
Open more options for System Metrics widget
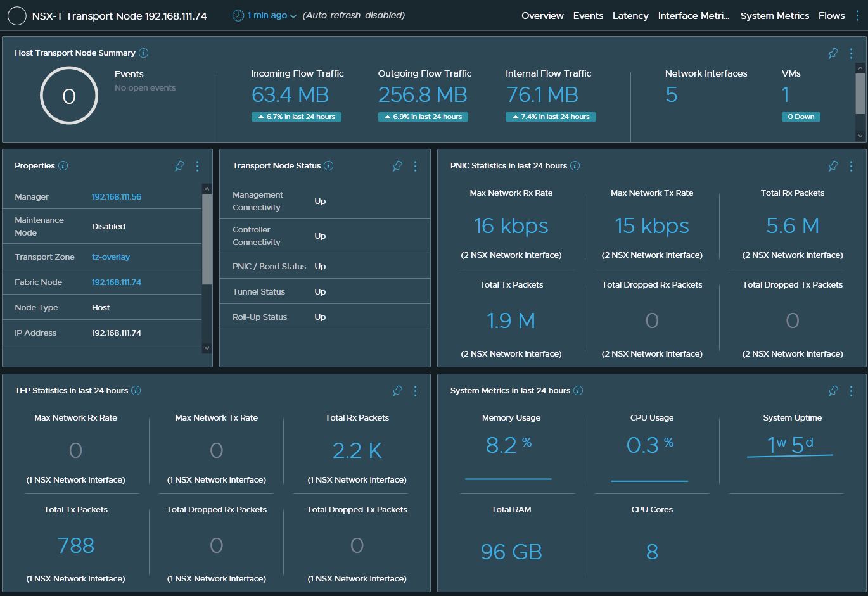[x=851, y=391]
